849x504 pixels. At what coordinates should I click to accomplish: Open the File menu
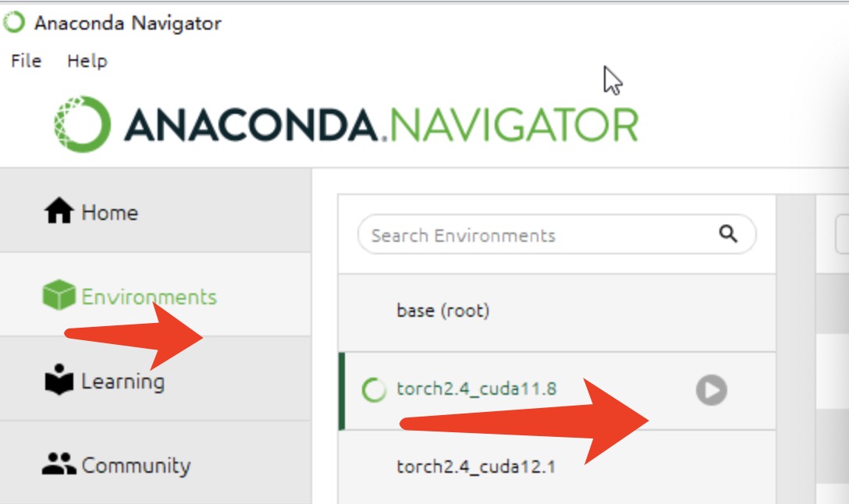point(26,61)
